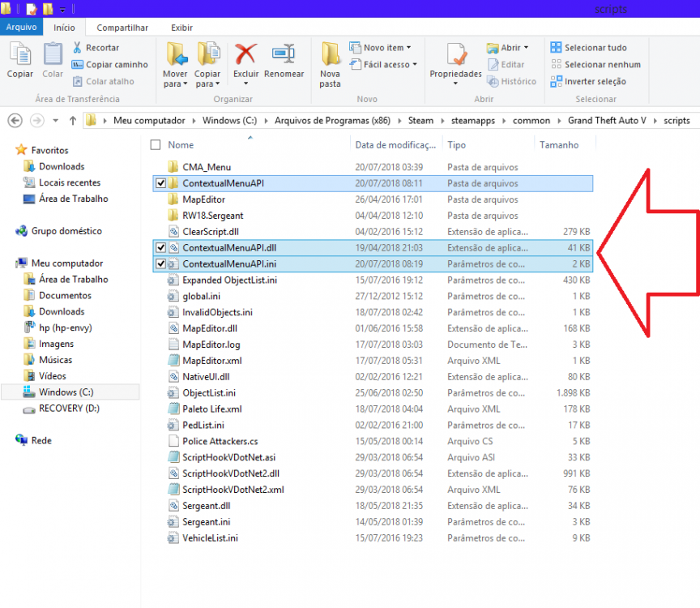Select the VehicleList.ini file
This screenshot has height=608, width=700.
click(x=210, y=537)
